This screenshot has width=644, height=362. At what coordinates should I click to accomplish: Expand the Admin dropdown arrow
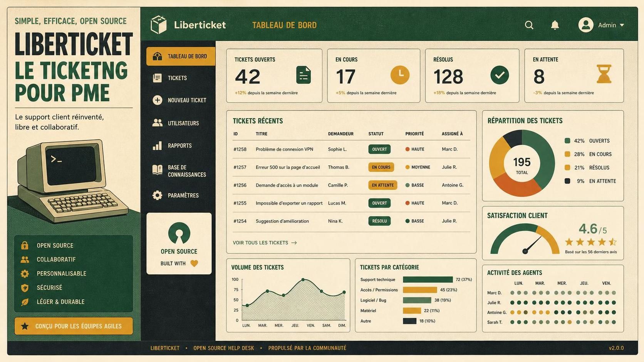click(622, 25)
